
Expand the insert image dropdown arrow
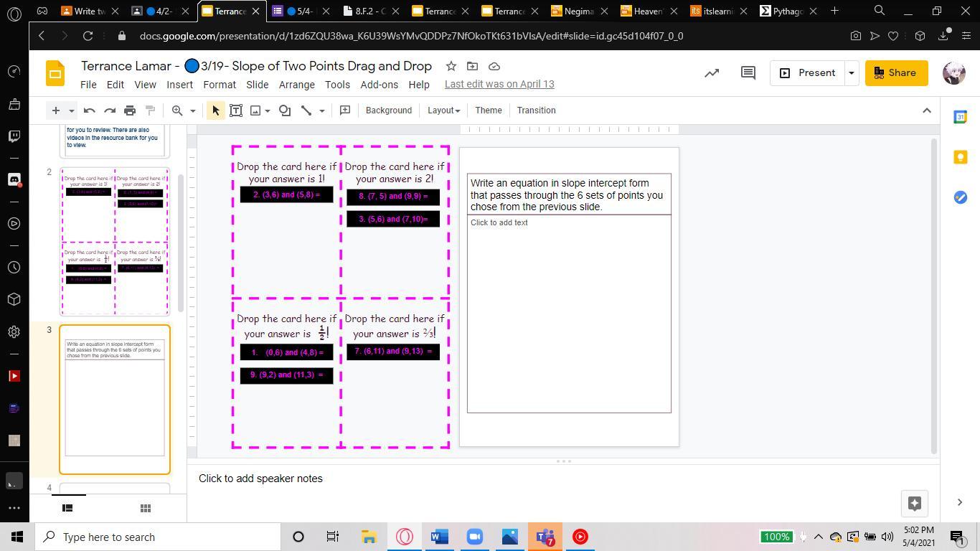click(x=268, y=110)
